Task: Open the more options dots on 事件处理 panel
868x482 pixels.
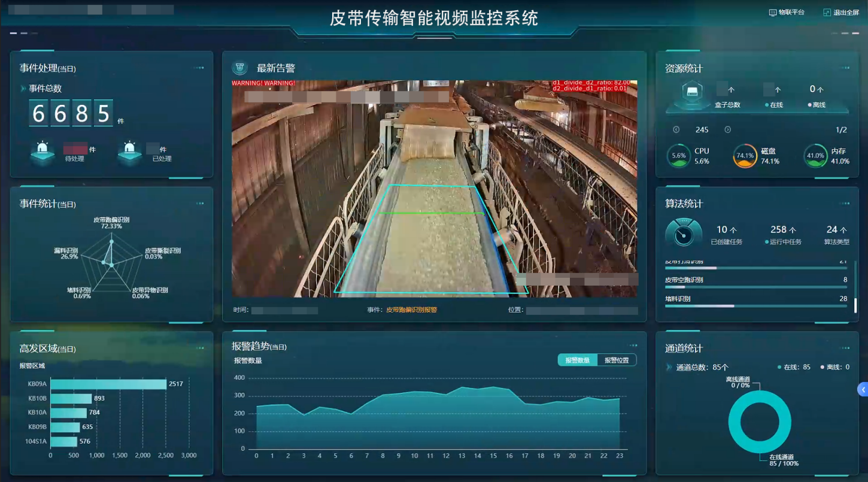Action: (x=198, y=66)
